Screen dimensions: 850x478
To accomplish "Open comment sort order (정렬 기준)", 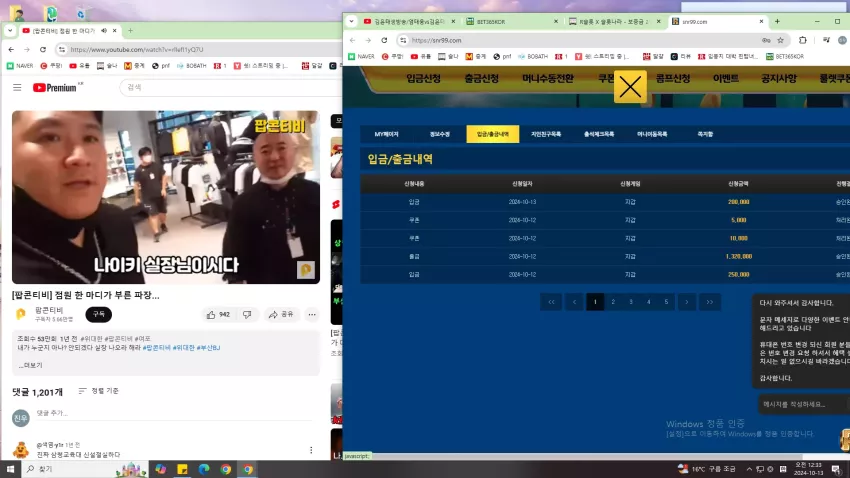I will (x=98, y=391).
